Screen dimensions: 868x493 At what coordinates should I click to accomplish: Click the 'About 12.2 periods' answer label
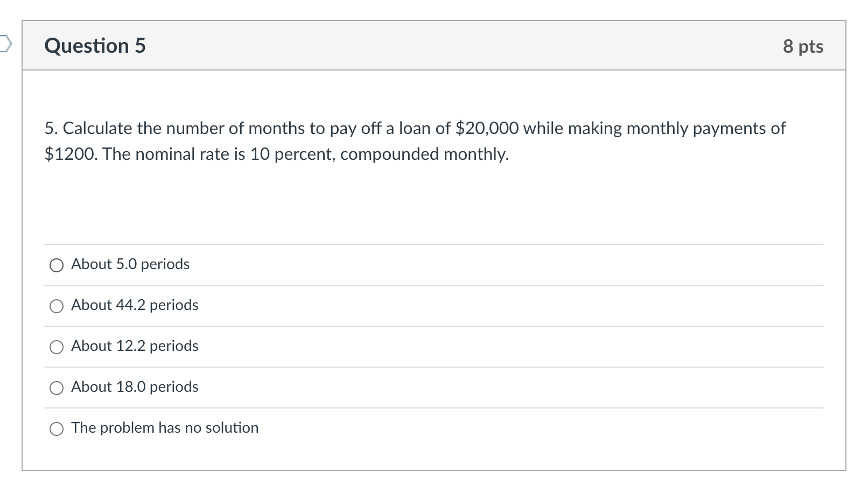[x=135, y=346]
